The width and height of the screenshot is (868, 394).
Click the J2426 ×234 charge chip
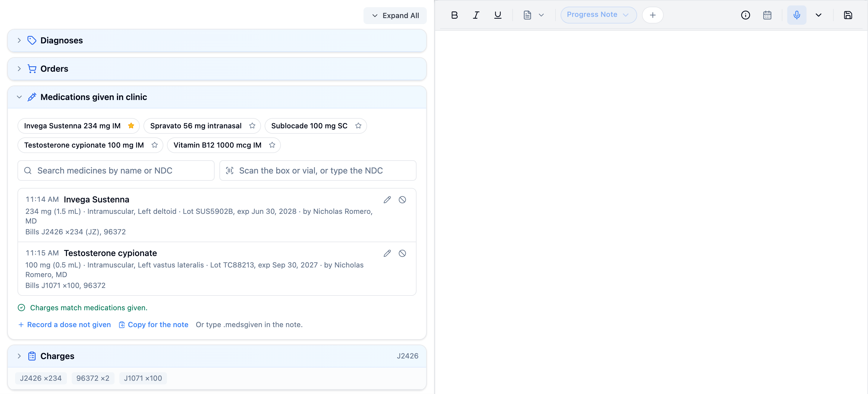pos(41,378)
